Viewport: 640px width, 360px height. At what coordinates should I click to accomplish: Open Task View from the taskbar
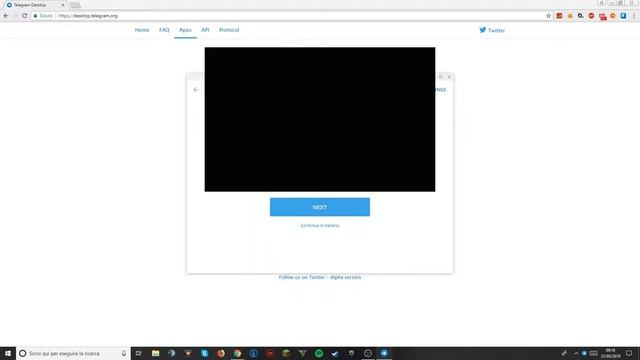coord(139,353)
